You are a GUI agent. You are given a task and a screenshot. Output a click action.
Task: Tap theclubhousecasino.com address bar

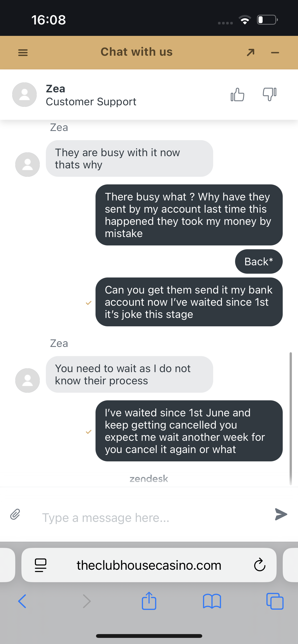[x=149, y=565]
